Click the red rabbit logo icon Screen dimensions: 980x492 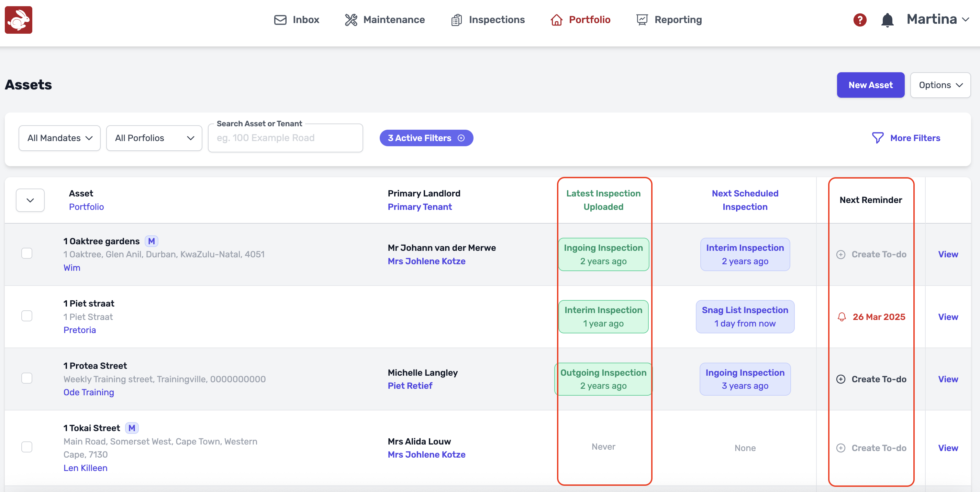pos(18,20)
